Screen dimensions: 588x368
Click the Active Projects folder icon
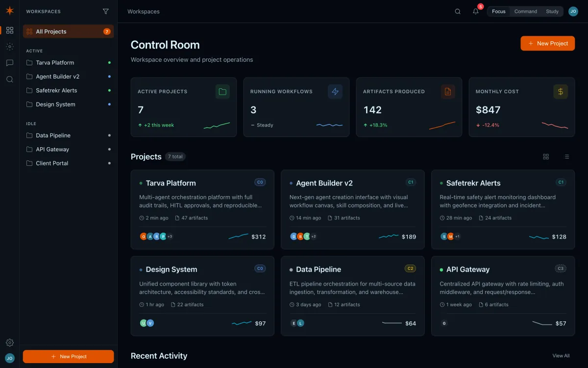tap(222, 91)
